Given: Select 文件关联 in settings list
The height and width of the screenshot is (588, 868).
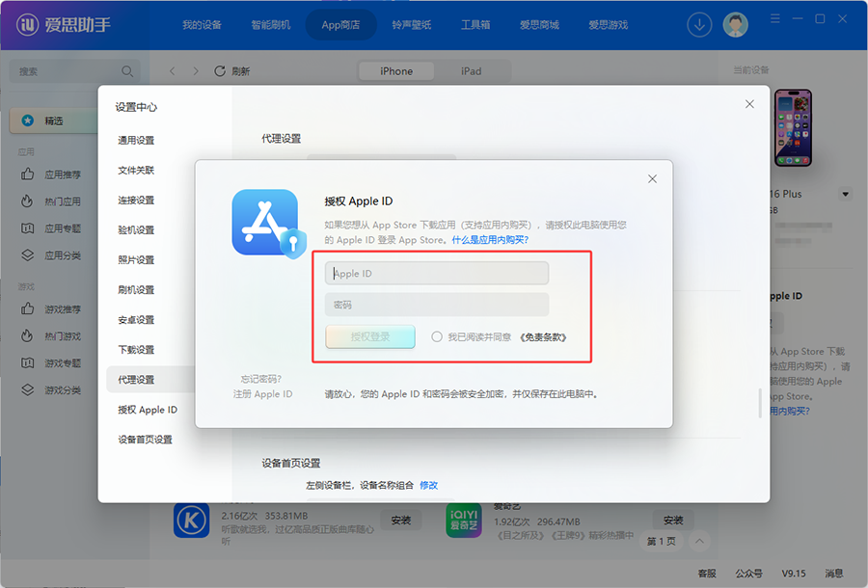Looking at the screenshot, I should pos(136,171).
